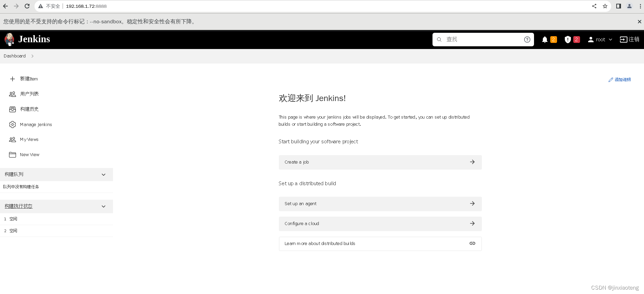Click the Manage Jenkins gear icon

coord(13,124)
